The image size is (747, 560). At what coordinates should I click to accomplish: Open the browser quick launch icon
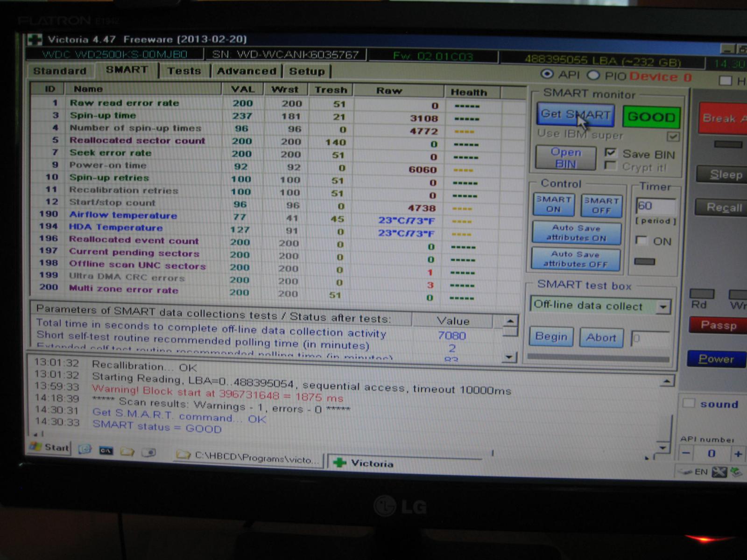(x=85, y=449)
